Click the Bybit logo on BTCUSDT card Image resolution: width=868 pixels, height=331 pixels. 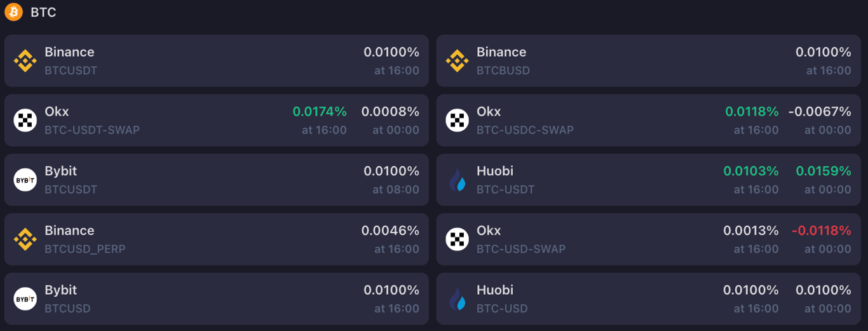[25, 180]
